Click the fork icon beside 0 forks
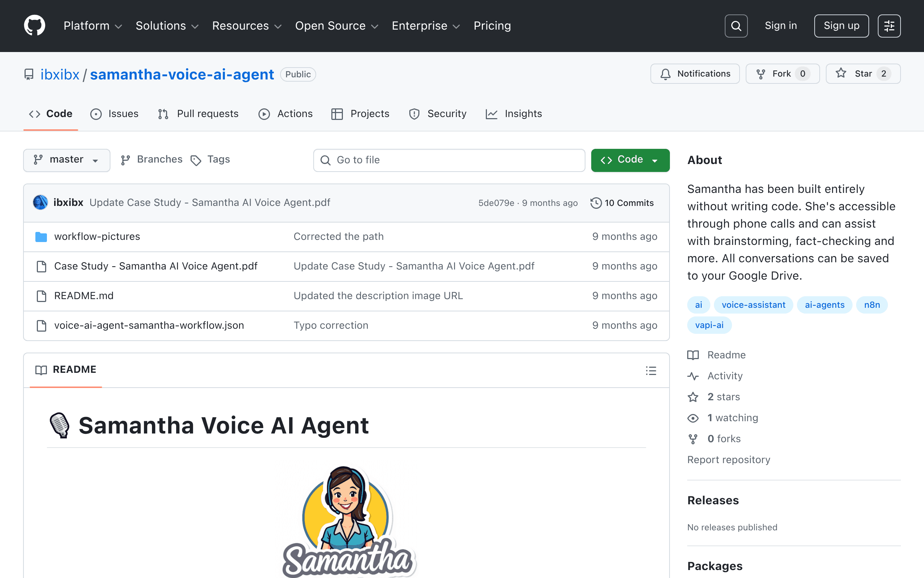This screenshot has width=924, height=578. (x=693, y=439)
